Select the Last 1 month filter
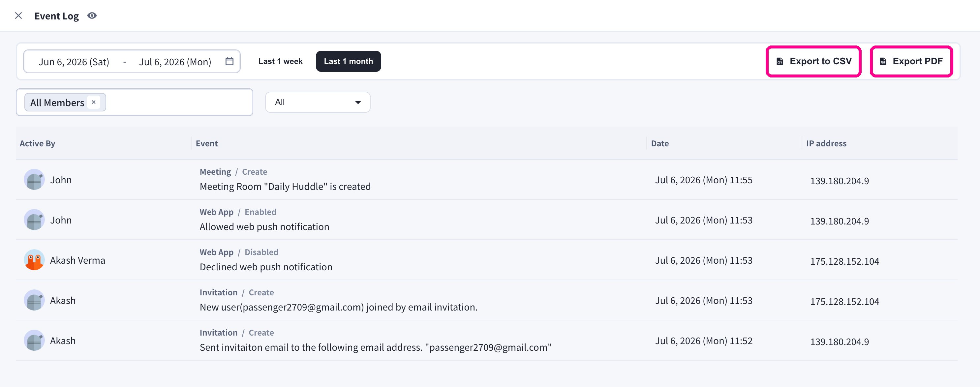This screenshot has width=980, height=387. click(x=348, y=61)
